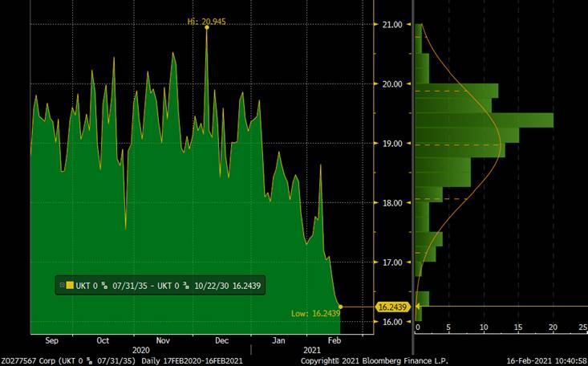Click the 16.00 y-axis label
The width and height of the screenshot is (588, 366).
coord(392,322)
